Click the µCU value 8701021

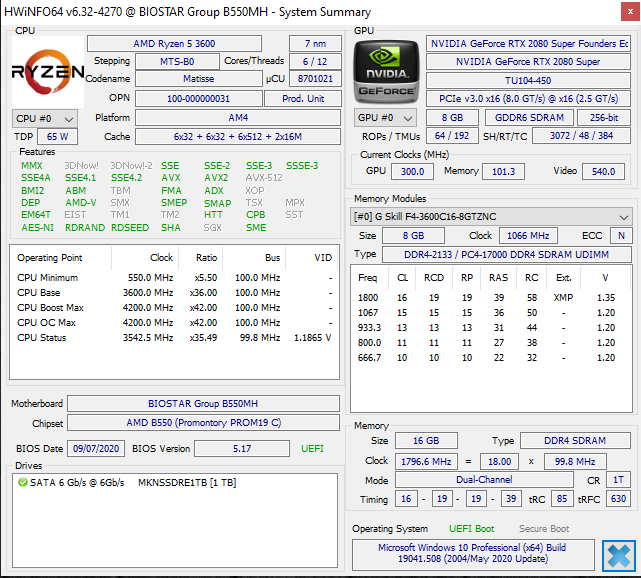pyautogui.click(x=315, y=78)
